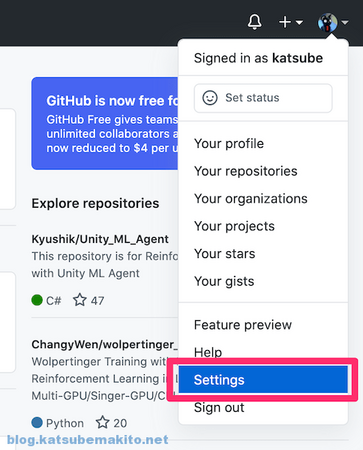This screenshot has height=450, width=363.
Task: Click the green C# language dot
Action: pyautogui.click(x=37, y=300)
